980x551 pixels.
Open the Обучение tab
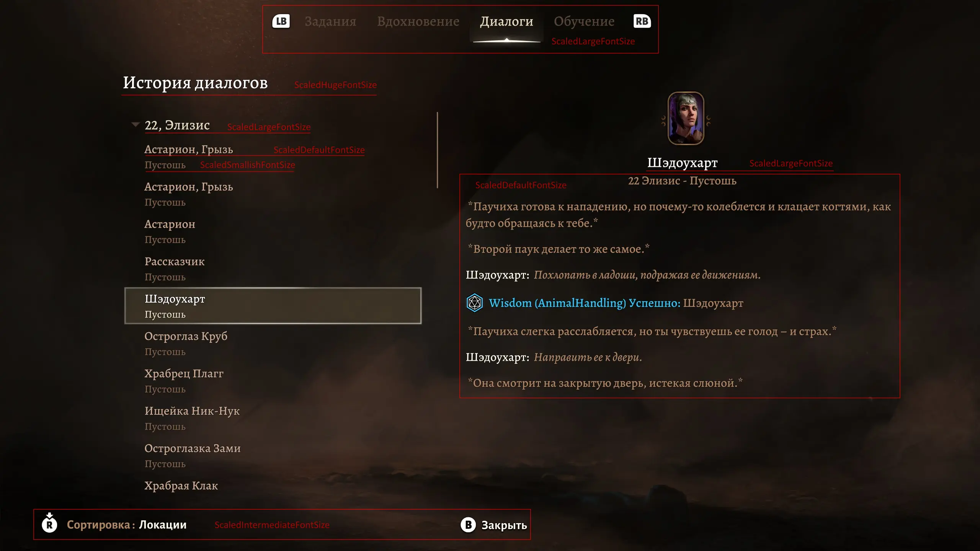tap(584, 21)
